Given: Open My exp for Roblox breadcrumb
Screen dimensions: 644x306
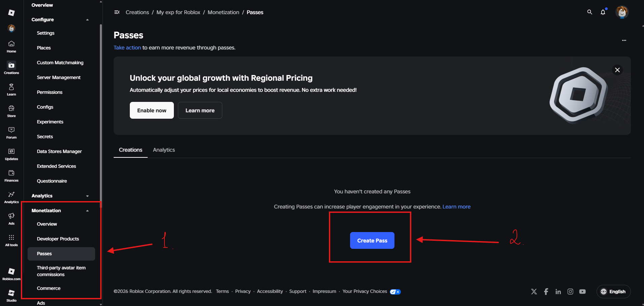Looking at the screenshot, I should click(178, 12).
